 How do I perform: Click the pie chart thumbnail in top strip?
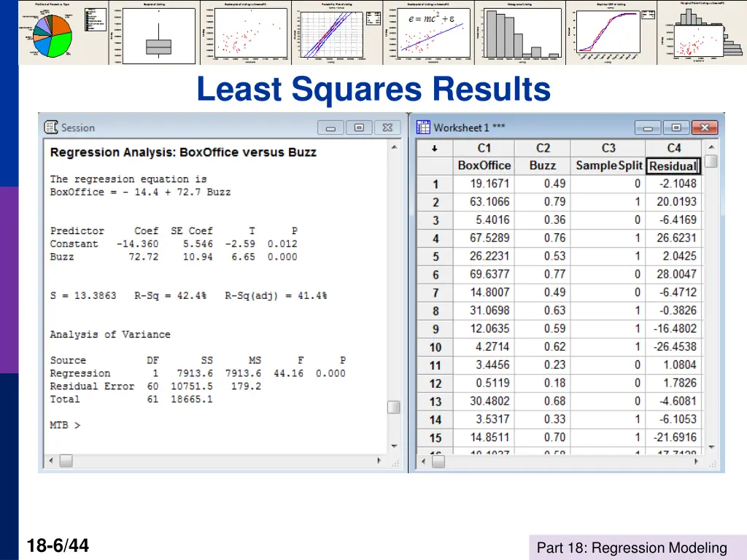tap(63, 32)
